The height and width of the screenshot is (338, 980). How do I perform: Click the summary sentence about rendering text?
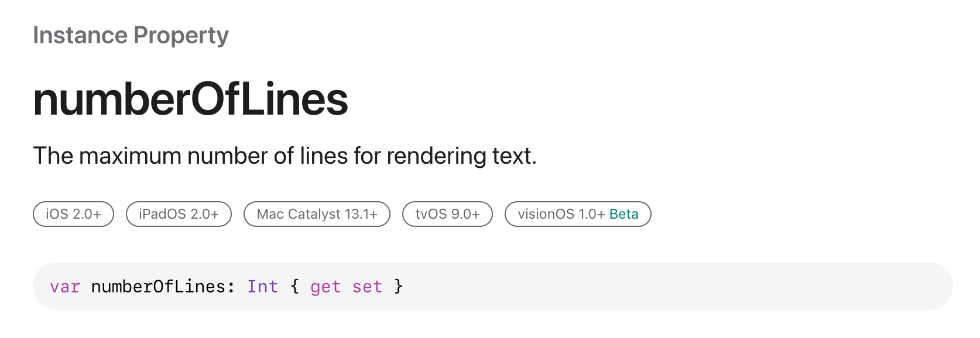[285, 156]
